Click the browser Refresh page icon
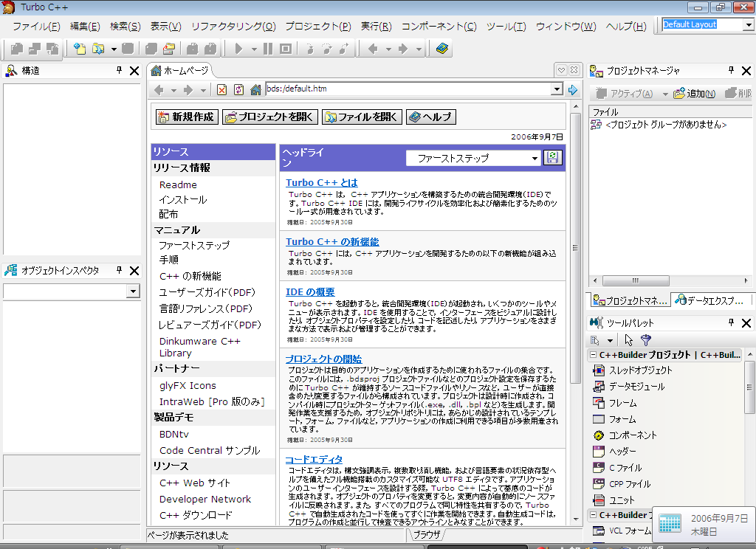This screenshot has height=549, width=756. 238,89
